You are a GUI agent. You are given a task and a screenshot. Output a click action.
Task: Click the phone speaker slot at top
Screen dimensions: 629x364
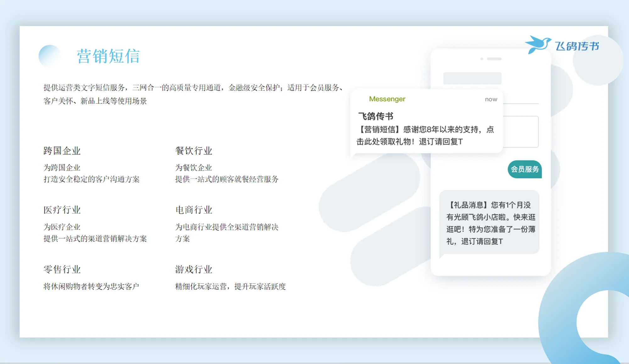coord(494,59)
